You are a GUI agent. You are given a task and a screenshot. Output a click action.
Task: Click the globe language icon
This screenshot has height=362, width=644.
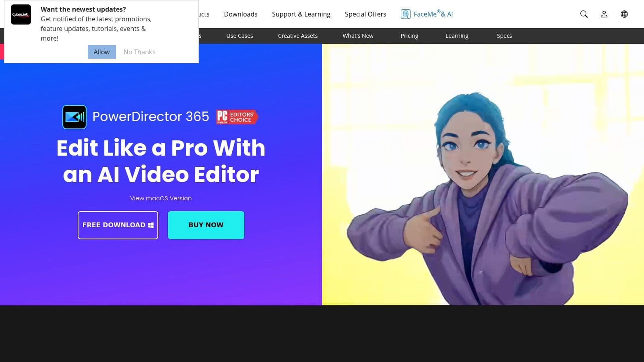[x=624, y=14]
